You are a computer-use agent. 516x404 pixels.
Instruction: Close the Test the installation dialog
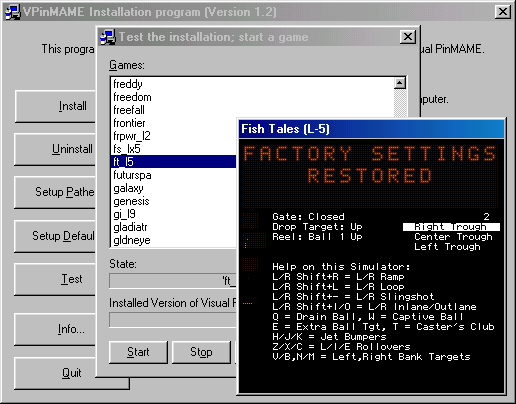coord(408,37)
